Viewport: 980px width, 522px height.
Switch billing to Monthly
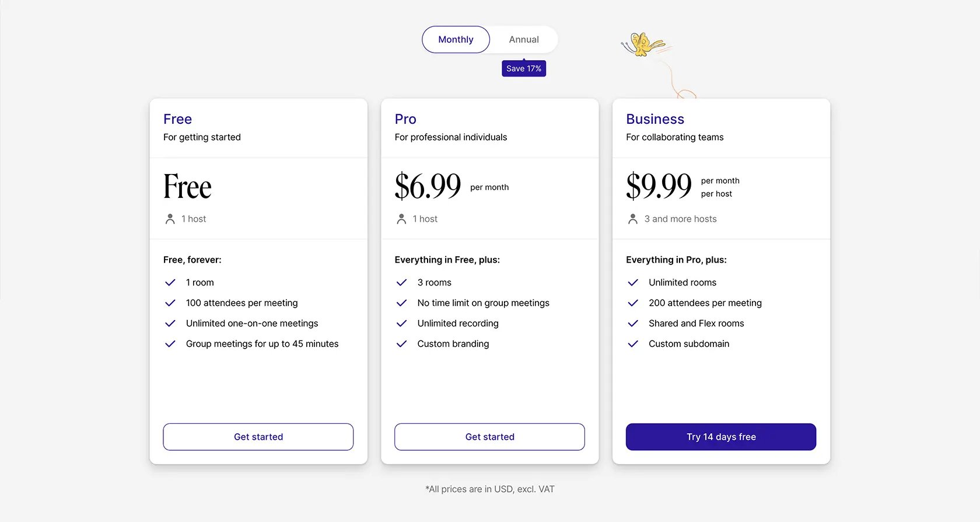pos(456,39)
